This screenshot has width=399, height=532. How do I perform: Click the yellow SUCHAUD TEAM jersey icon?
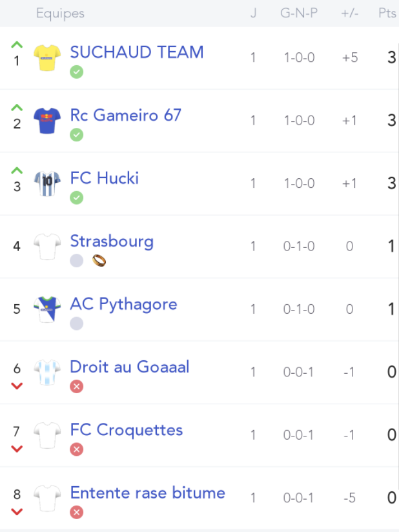point(47,57)
